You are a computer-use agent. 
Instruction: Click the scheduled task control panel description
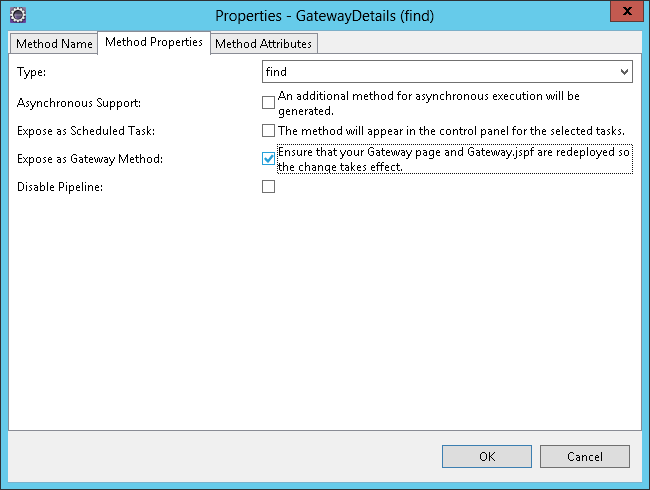[451, 131]
